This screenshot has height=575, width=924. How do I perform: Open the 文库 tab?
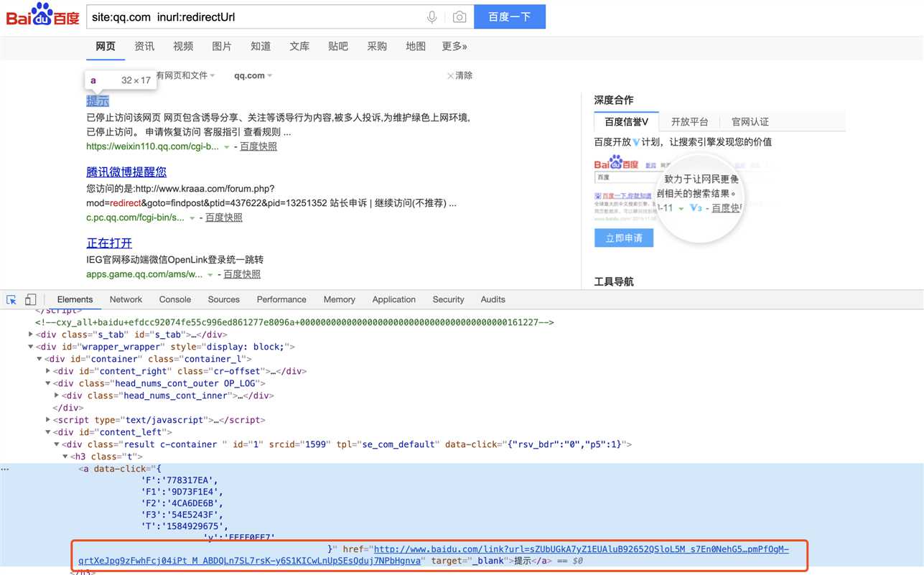[x=299, y=46]
